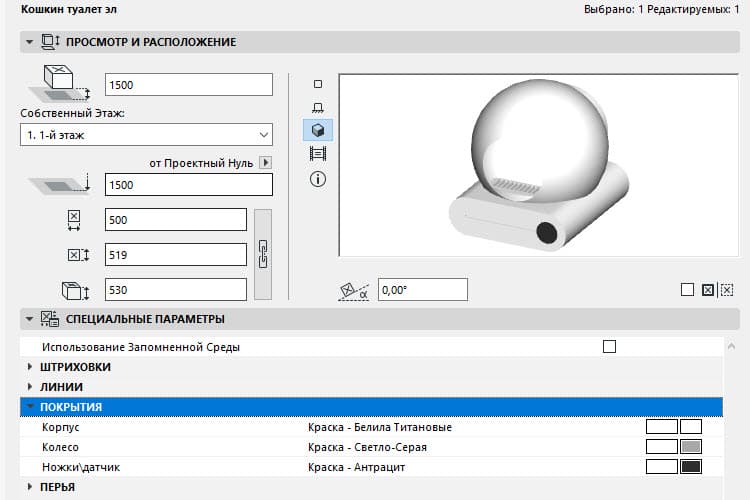The image size is (750, 500).
Task: Click the Ножки\датчик anthracite surface swatch
Action: [690, 467]
